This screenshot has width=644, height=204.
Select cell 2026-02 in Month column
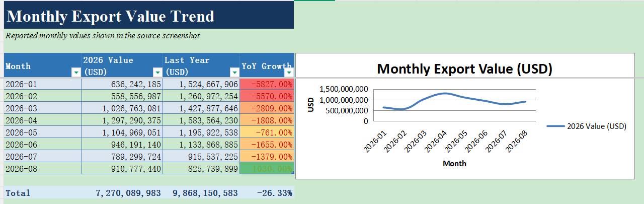pyautogui.click(x=43, y=96)
